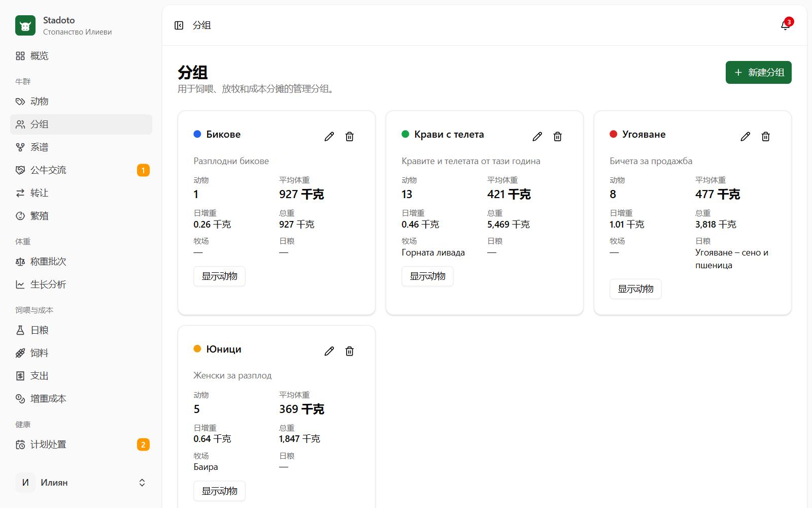Viewport: 812px width, 508px height.
Task: Click Угояване – сено и пшеница ration
Action: coord(732,259)
